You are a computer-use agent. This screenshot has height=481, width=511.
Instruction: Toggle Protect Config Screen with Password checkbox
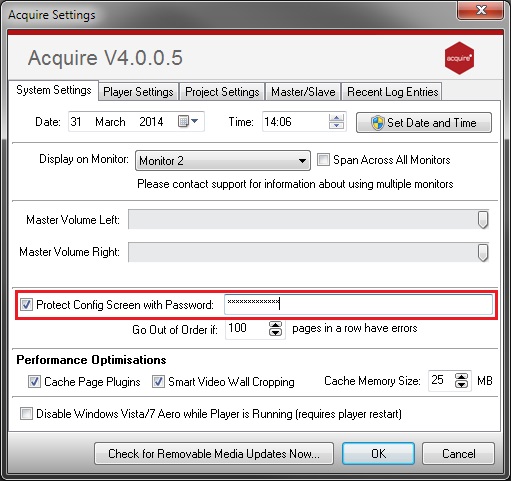click(x=26, y=304)
